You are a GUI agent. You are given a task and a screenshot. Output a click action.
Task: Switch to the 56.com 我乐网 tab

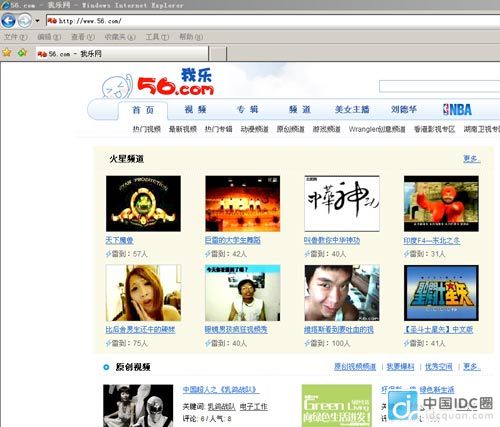122,54
